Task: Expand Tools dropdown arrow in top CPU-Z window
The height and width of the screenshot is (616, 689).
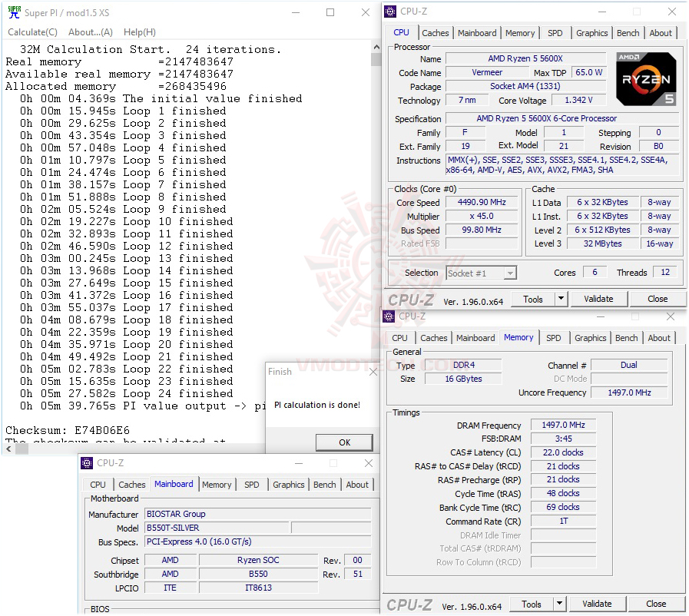Action: (561, 300)
